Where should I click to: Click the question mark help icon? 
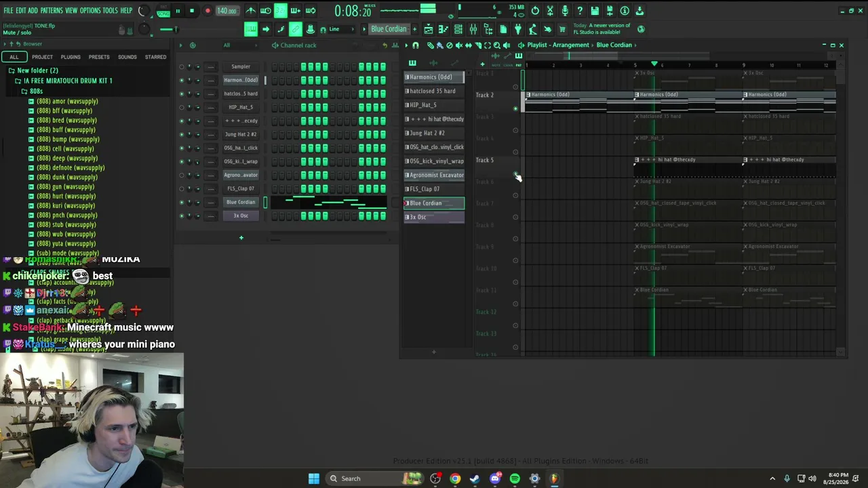click(x=580, y=11)
